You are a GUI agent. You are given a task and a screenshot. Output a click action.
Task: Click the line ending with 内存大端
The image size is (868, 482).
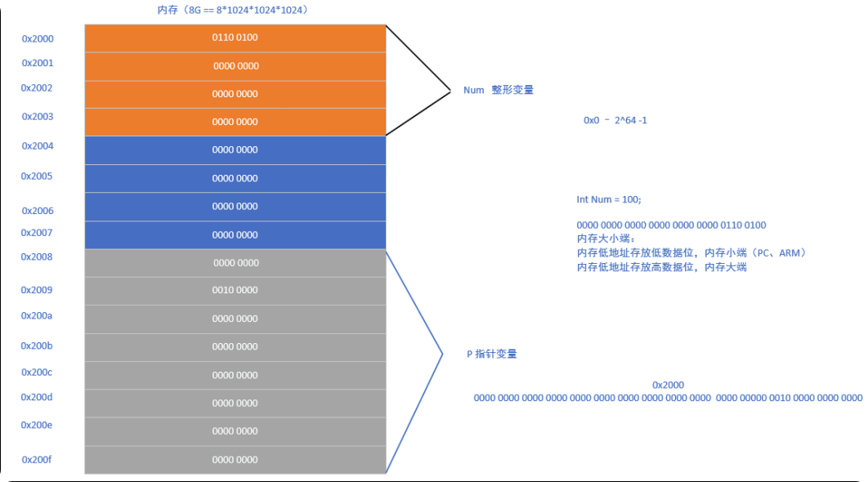[x=661, y=267]
